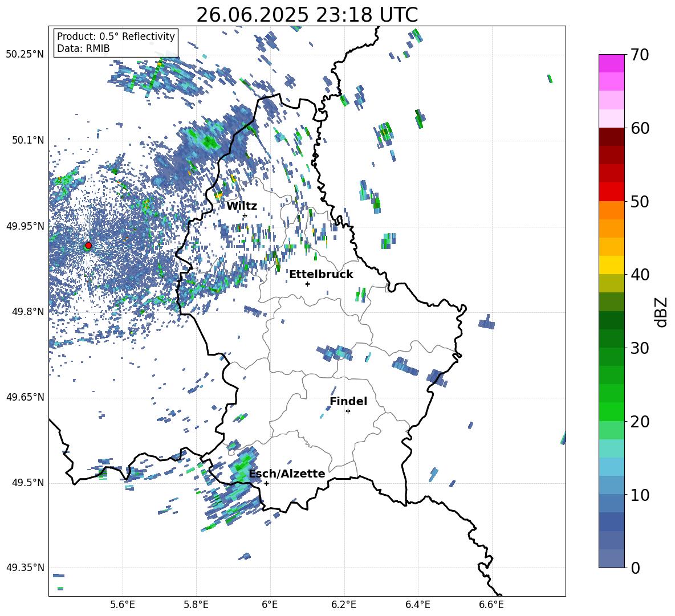
Task: Click the dark maroon swatch just below 60
Action: tap(611, 136)
